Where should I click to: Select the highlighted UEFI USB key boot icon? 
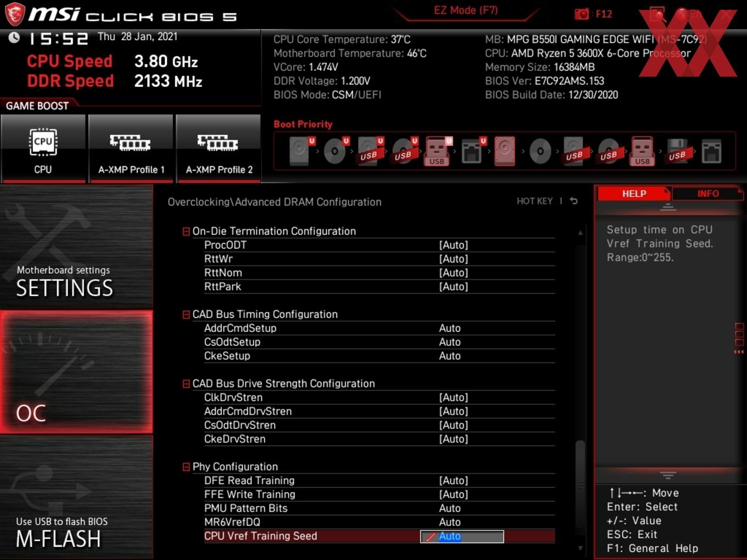tap(437, 151)
